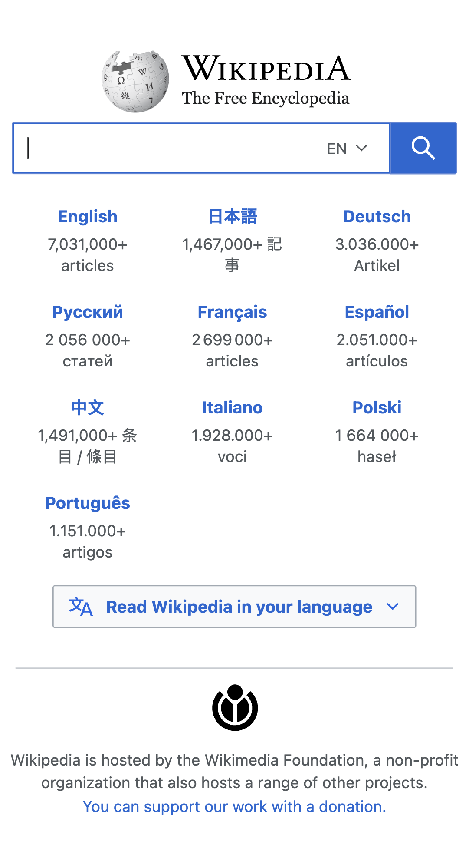This screenshot has height=868, width=469.
Task: Choose the 中文 Wikipedia link
Action: pos(88,408)
